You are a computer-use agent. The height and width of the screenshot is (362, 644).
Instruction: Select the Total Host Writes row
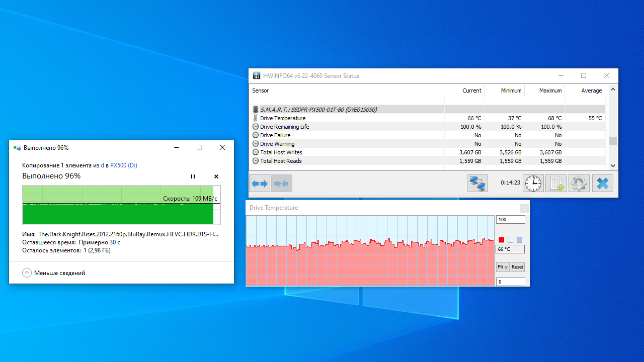(x=427, y=152)
